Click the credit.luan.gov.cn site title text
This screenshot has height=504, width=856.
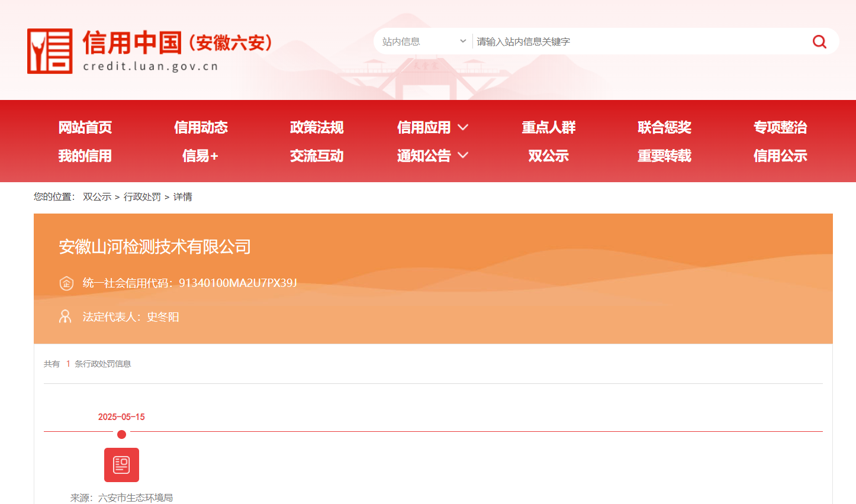(150, 66)
